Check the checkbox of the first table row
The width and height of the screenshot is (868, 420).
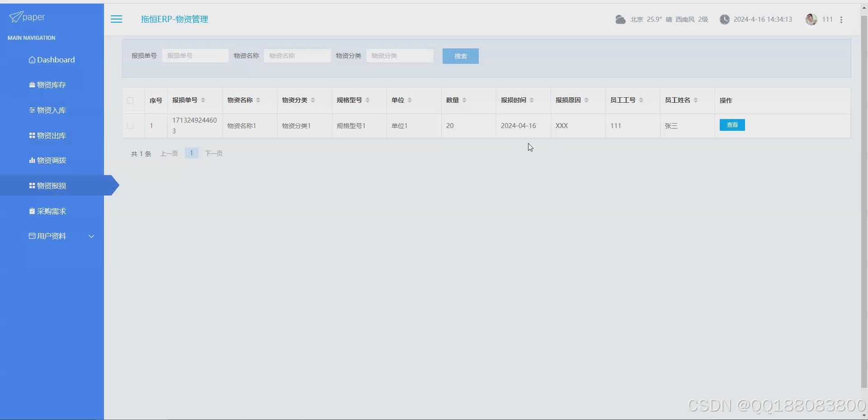(x=130, y=126)
